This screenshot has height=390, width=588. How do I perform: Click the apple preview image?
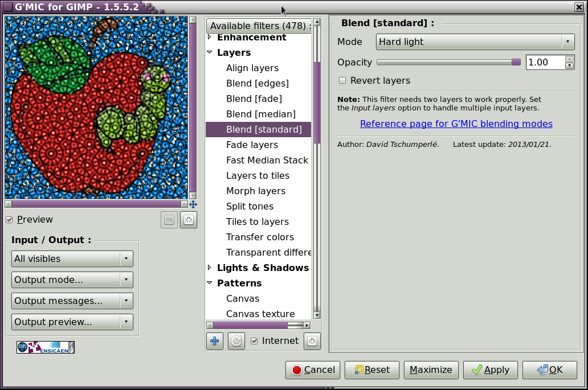pyautogui.click(x=96, y=108)
